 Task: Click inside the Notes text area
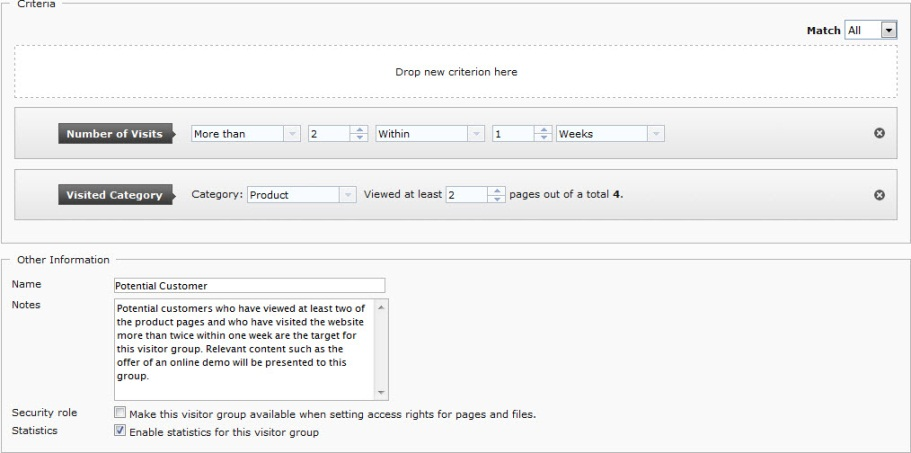(x=243, y=348)
